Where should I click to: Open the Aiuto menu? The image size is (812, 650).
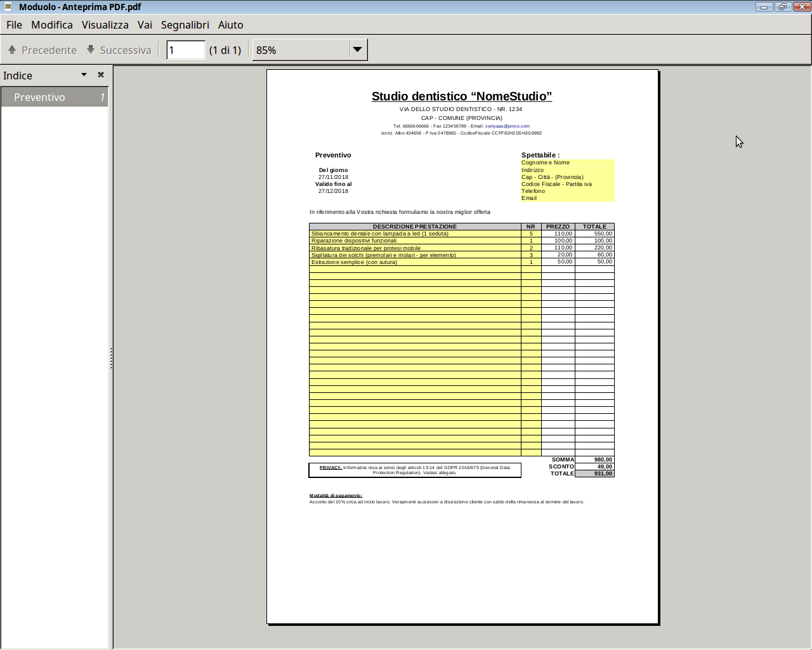tap(231, 25)
